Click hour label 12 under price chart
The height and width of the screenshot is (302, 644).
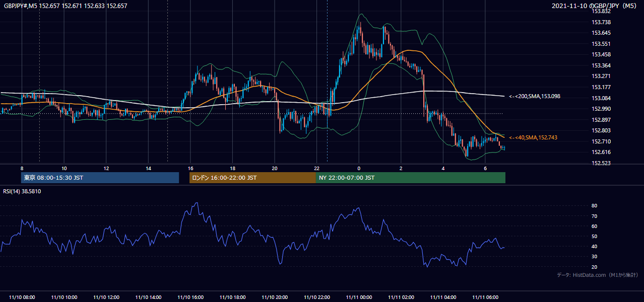pos(106,168)
